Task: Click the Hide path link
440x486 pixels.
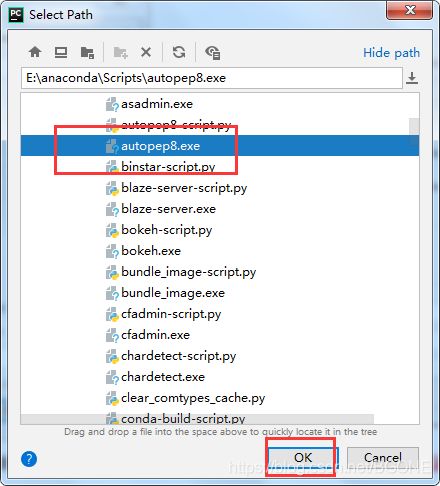Action: click(x=391, y=53)
